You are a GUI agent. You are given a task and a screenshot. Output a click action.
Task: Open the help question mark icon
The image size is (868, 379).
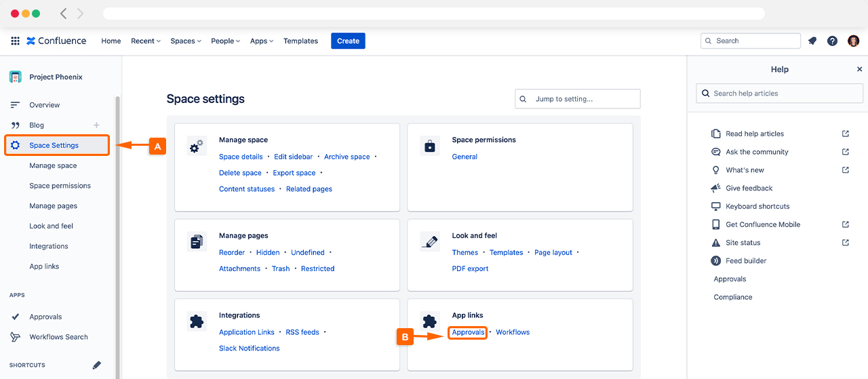[832, 41]
